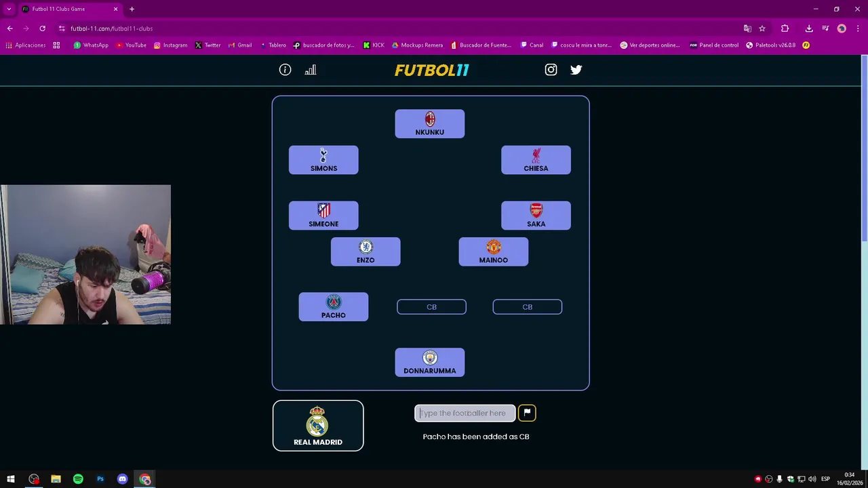Screen dimensions: 868x488
Task: Open the buscador de fotos bookmark
Action: click(x=324, y=45)
